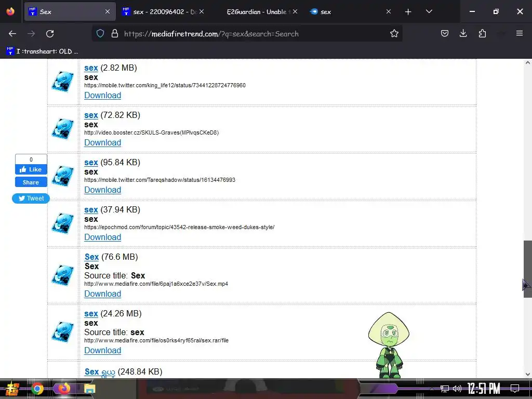Open Google Chrome from the taskbar
532x399 pixels.
[37, 389]
